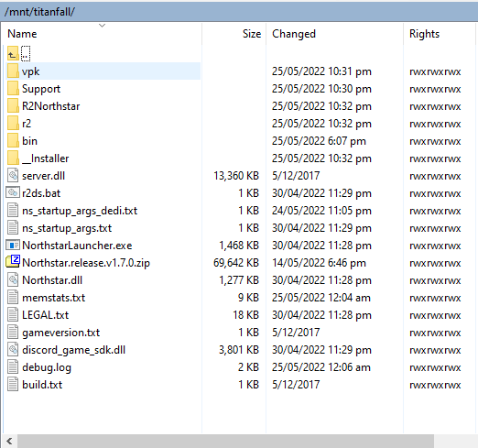Sort files by the Changed column header
Screen dimensions: 478x448
[x=334, y=34]
